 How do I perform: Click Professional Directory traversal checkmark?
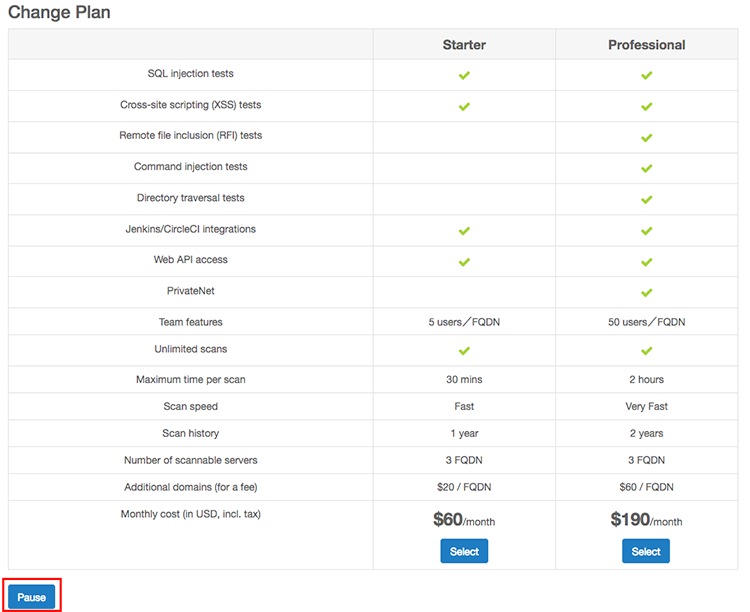(x=646, y=200)
